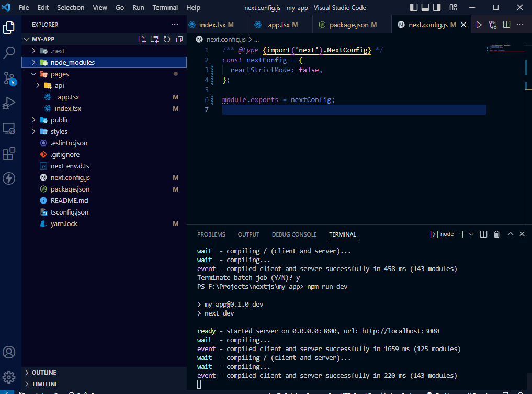The image size is (532, 394).
Task: Click the editor vertical scrollbar
Action: [x=528, y=134]
